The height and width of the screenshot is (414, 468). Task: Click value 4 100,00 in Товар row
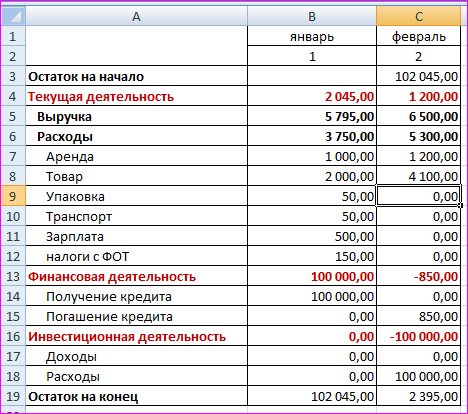point(419,176)
